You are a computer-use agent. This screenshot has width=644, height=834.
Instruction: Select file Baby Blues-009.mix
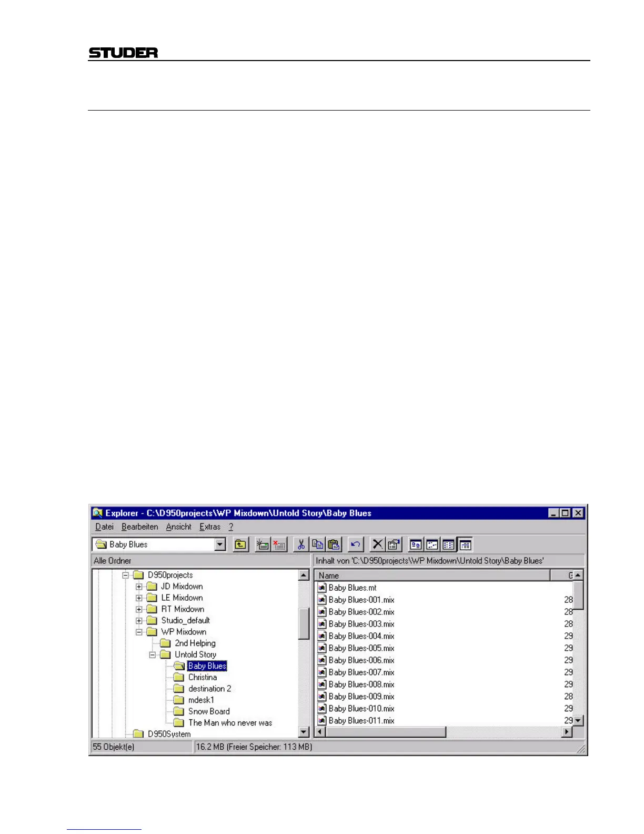click(x=361, y=697)
